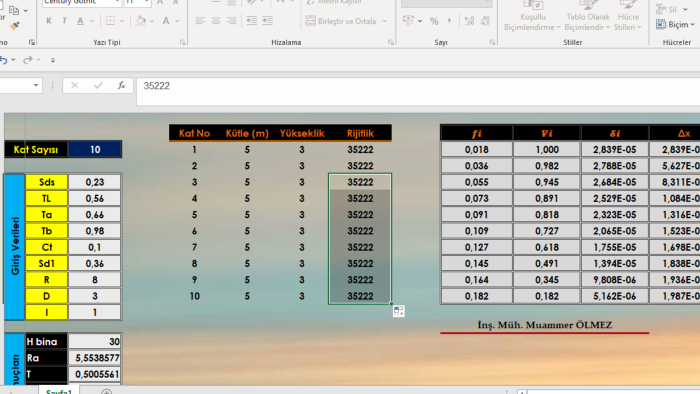Increase the cell indent

(x=267, y=21)
